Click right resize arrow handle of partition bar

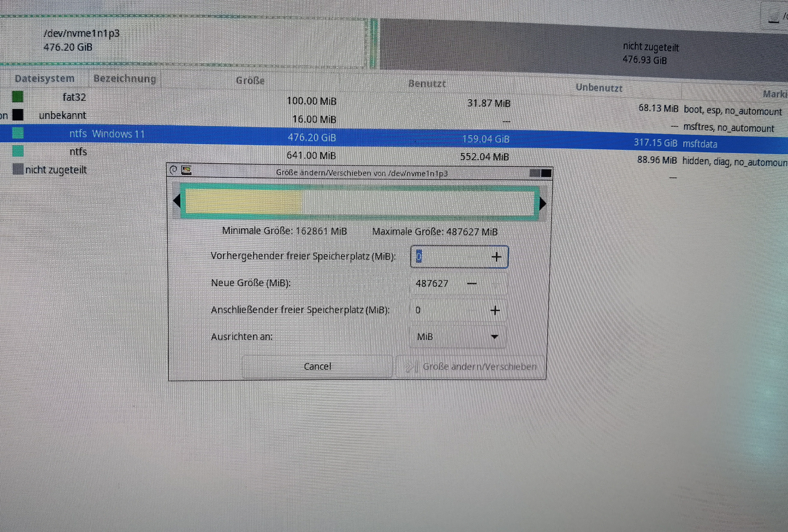point(543,203)
